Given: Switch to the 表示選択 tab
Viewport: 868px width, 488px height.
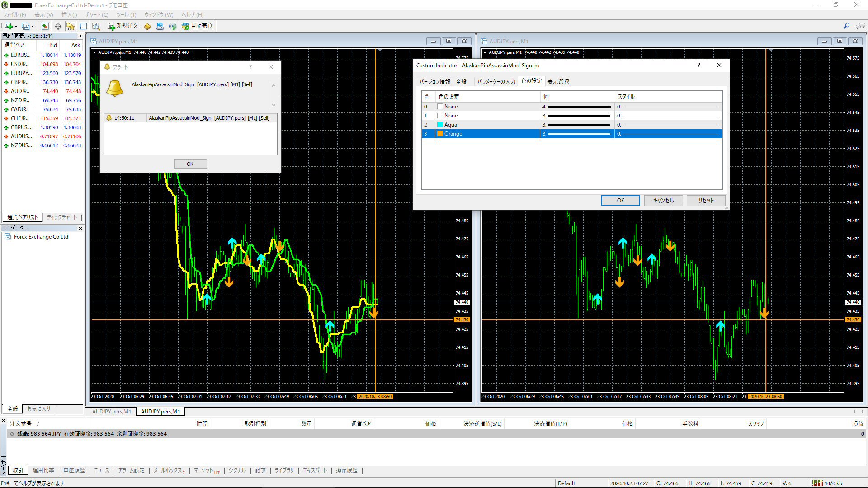Looking at the screenshot, I should [x=558, y=82].
